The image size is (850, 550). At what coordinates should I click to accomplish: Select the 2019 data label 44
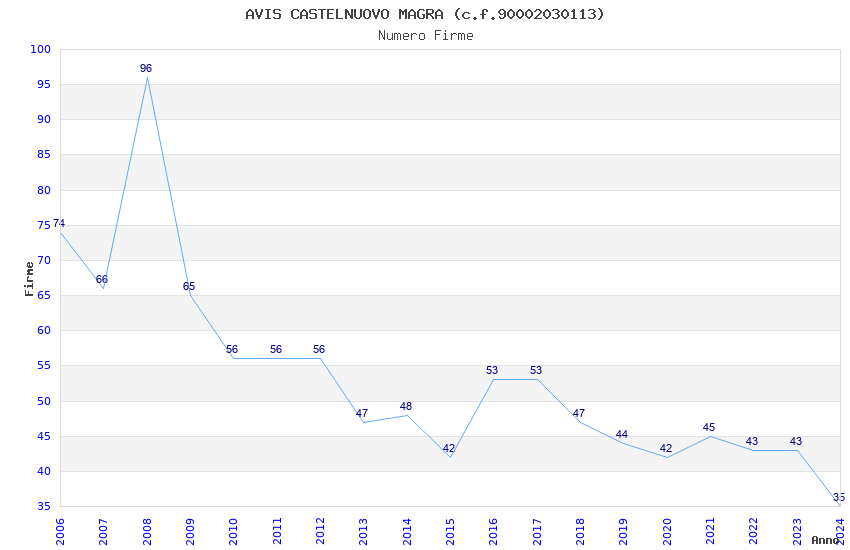tap(622, 435)
